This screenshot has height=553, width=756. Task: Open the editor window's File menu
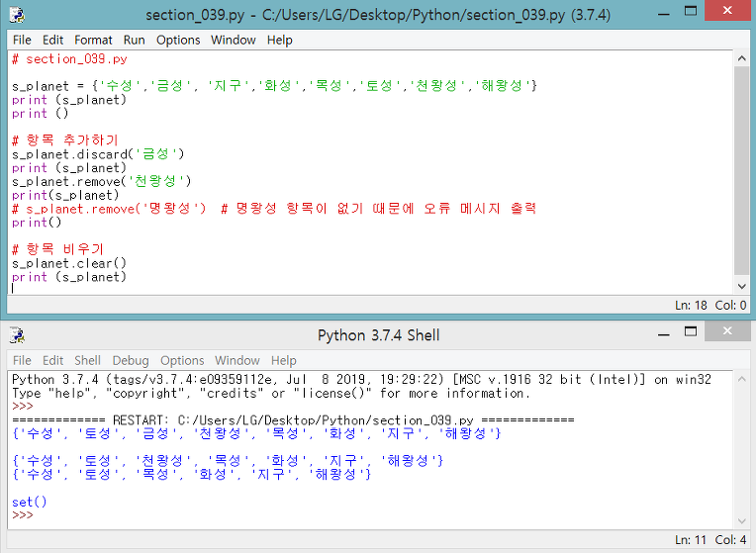[x=22, y=40]
